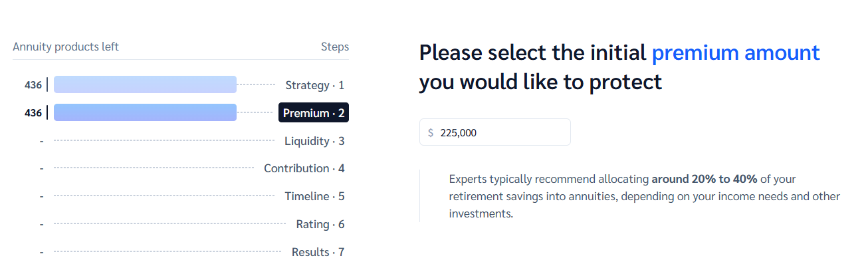Viewport: 868px width, 272px height.
Task: Click the "Please select the initial" heading
Action: tap(532, 53)
